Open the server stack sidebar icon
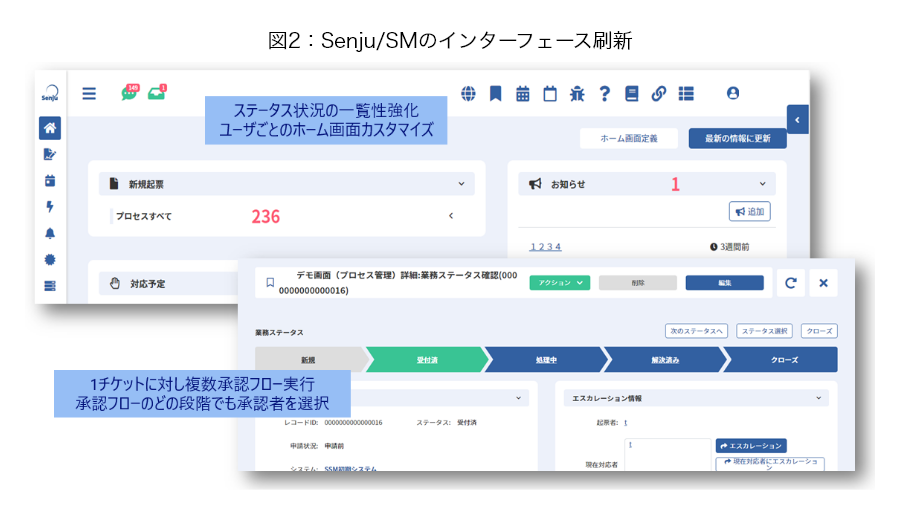900x520 pixels. pos(50,286)
